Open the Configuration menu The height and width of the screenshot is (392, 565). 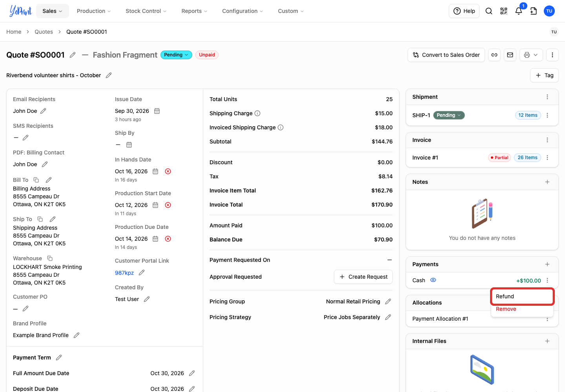[x=242, y=11]
